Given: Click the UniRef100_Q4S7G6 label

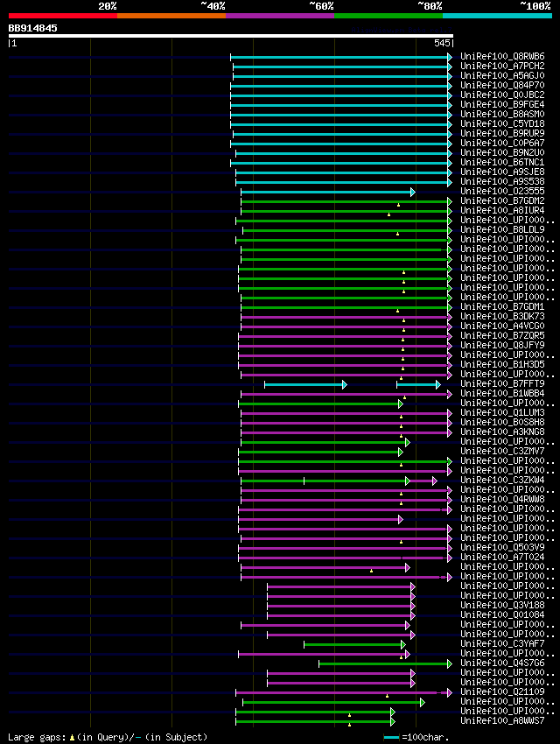Looking at the screenshot, I should tap(502, 663).
